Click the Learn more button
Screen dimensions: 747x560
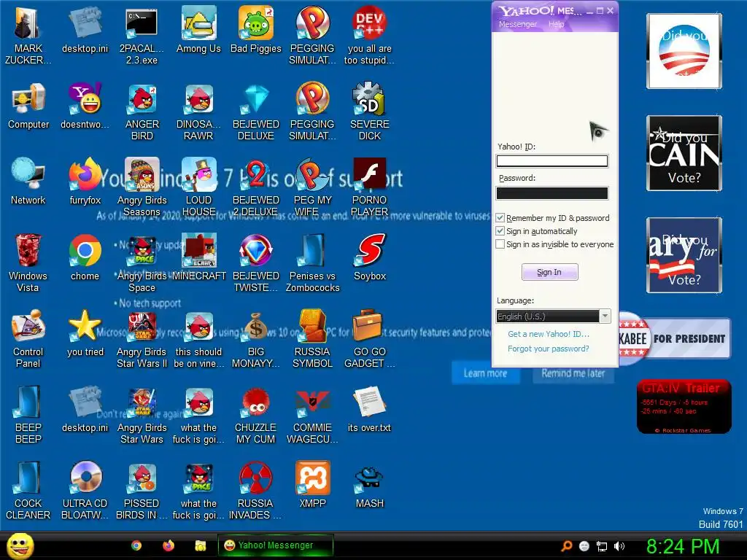click(485, 373)
